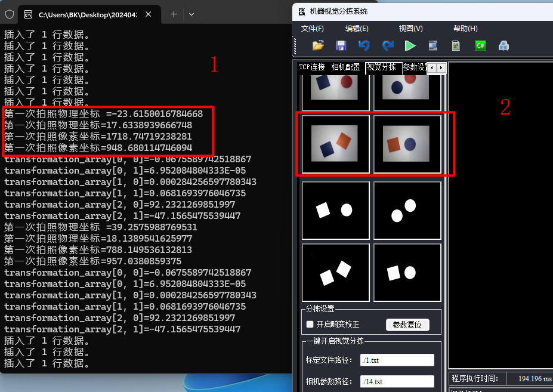Screen dimensions: 553x392
Task: Undo with the blue back arrow
Action: [x=364, y=45]
